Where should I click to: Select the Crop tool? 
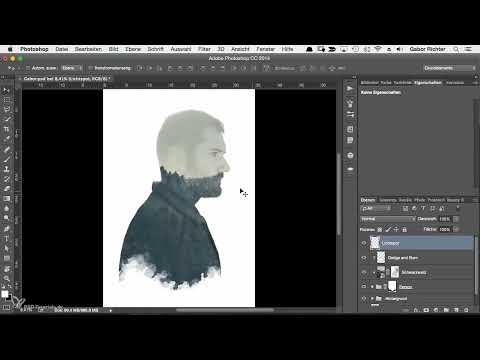(x=6, y=129)
